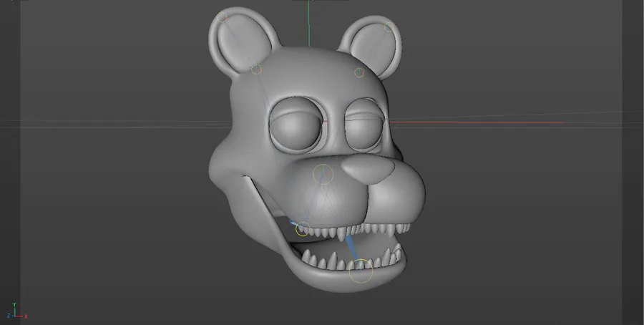Select the right ear tip joint handle
The image size is (644, 325).
click(389, 27)
